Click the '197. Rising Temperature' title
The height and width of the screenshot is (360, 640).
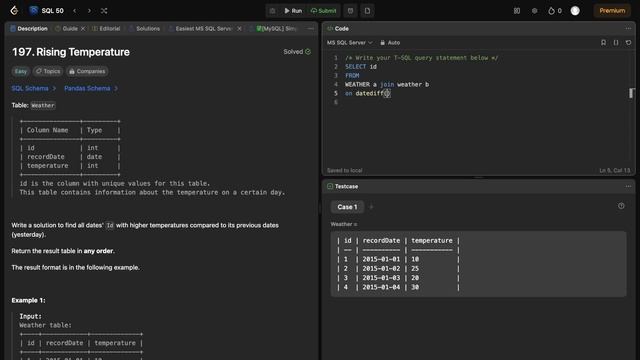71,52
